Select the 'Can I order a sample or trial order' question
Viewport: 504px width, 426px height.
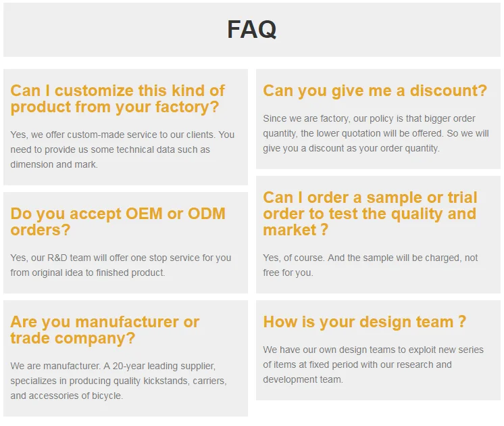click(x=370, y=214)
